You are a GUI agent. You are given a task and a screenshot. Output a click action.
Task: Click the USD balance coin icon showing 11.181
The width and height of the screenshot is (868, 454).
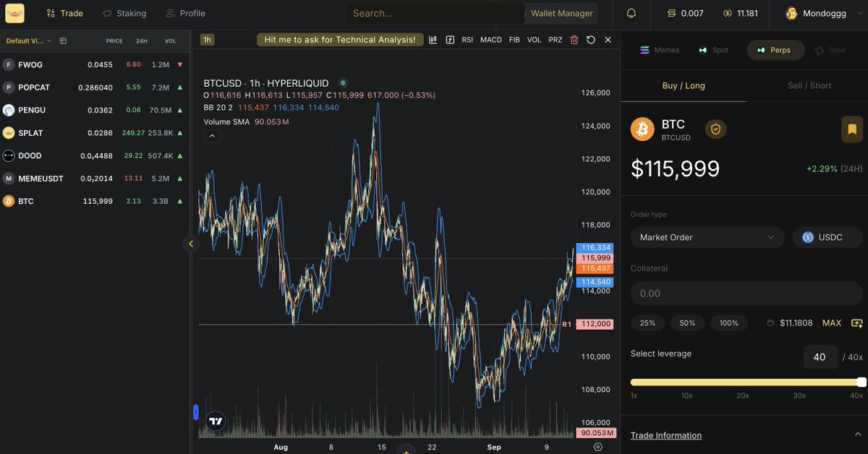(728, 13)
